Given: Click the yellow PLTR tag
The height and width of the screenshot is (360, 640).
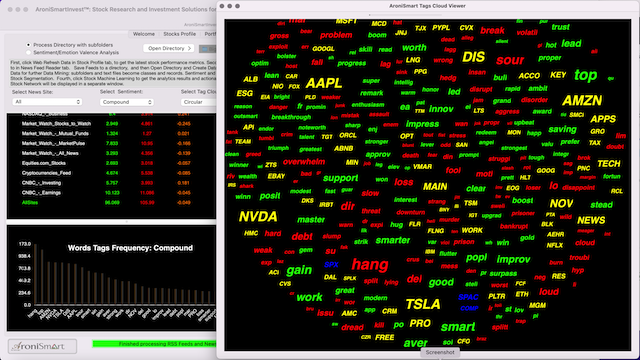Looking at the screenshot, I should [497, 296].
